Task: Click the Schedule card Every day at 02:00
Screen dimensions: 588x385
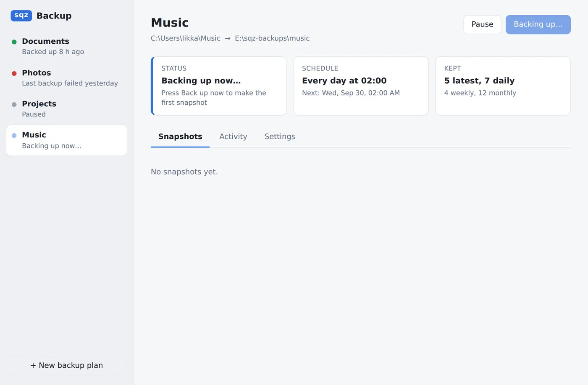Action: 361,86
